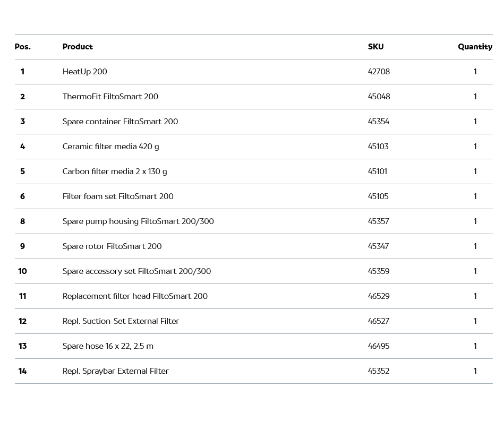Image resolution: width=504 pixels, height=421 pixels.
Task: Open Spare rotor FiltoSmart 200 item
Action: (x=112, y=246)
